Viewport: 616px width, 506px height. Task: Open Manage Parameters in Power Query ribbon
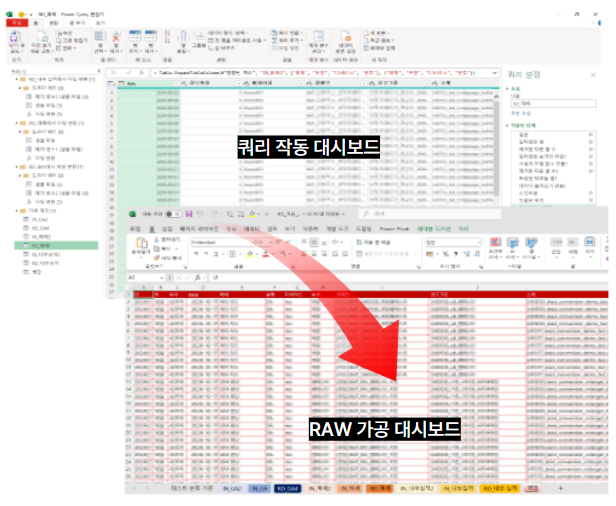point(319,42)
